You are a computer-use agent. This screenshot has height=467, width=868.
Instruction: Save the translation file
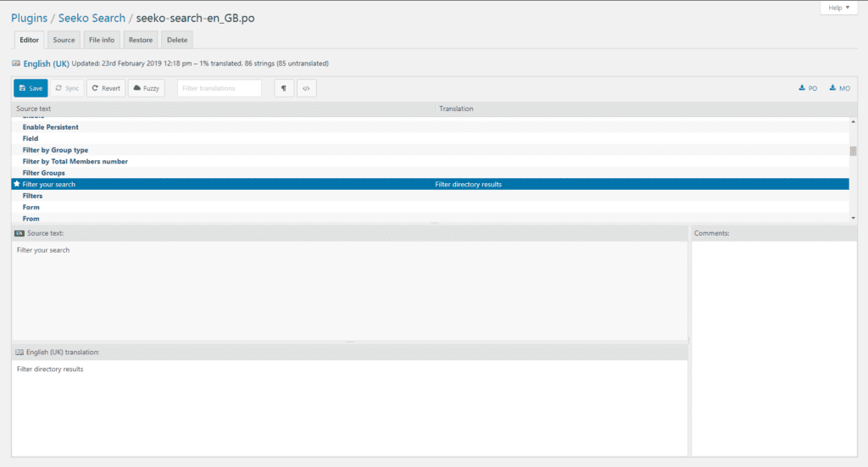(31, 88)
